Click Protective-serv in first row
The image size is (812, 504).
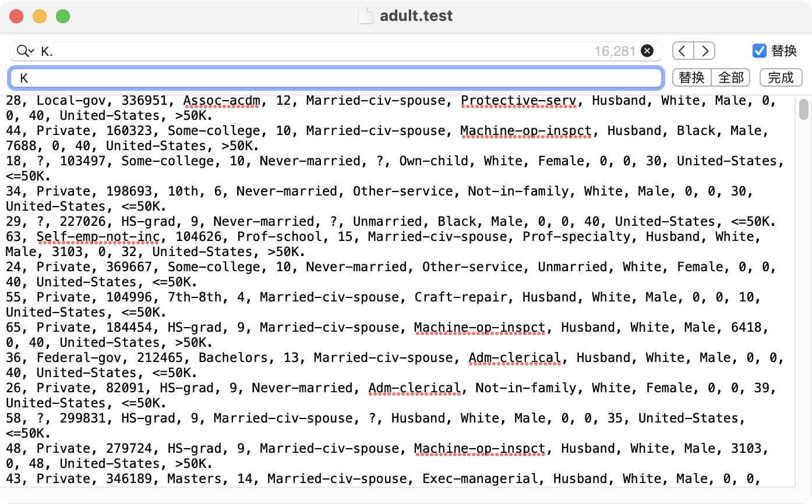click(518, 101)
